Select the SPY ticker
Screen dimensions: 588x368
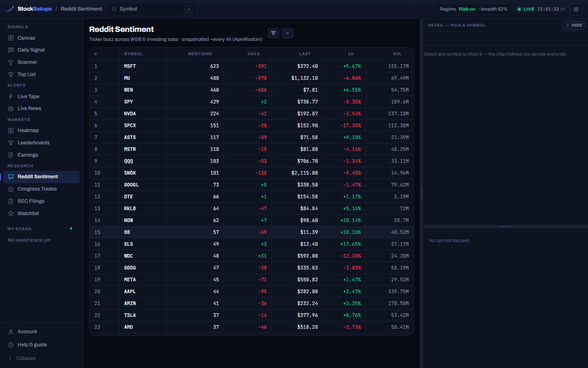click(x=128, y=102)
